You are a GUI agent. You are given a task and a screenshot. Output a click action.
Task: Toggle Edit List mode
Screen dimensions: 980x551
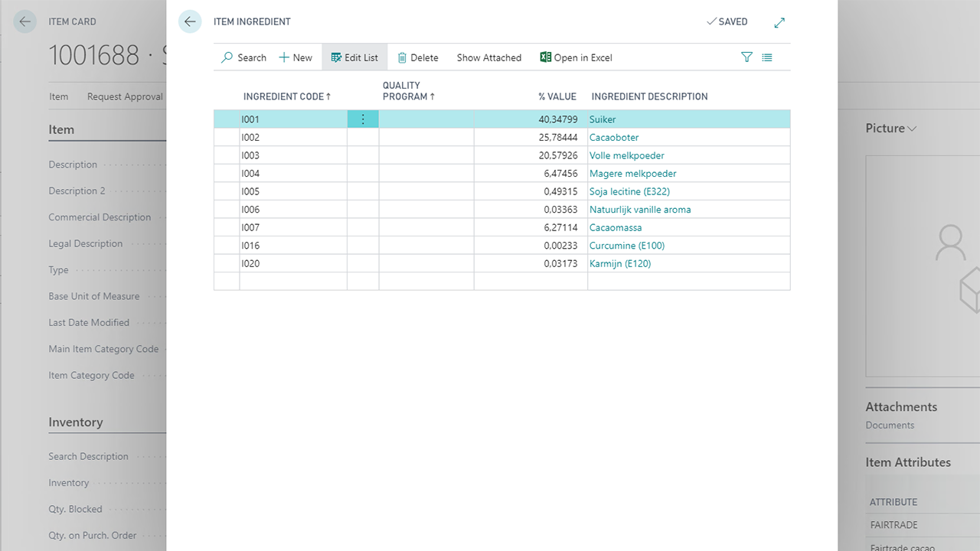[354, 57]
